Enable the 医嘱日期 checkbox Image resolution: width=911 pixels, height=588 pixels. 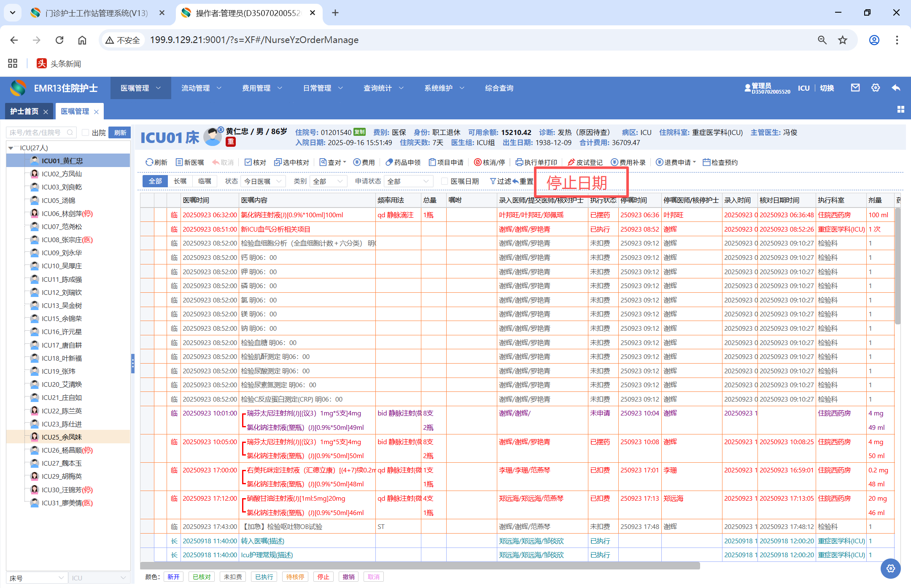[444, 181]
